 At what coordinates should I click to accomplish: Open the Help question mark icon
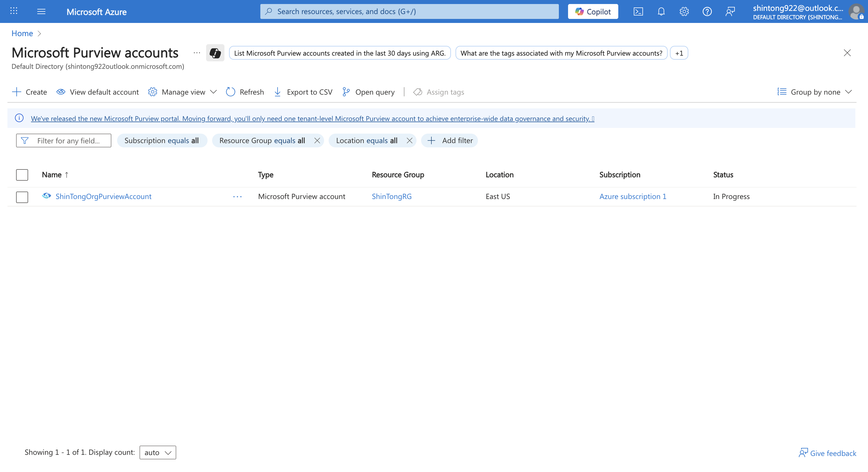(x=707, y=11)
